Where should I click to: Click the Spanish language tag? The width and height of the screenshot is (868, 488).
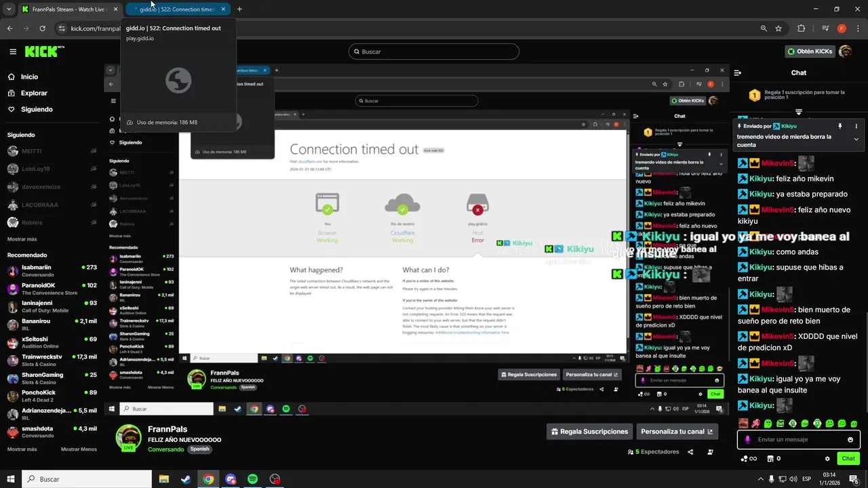point(199,449)
